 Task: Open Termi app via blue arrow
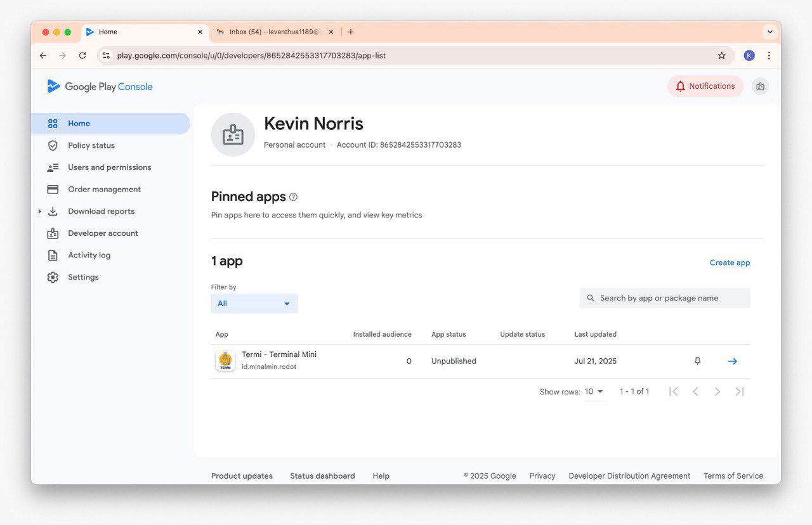tap(732, 361)
